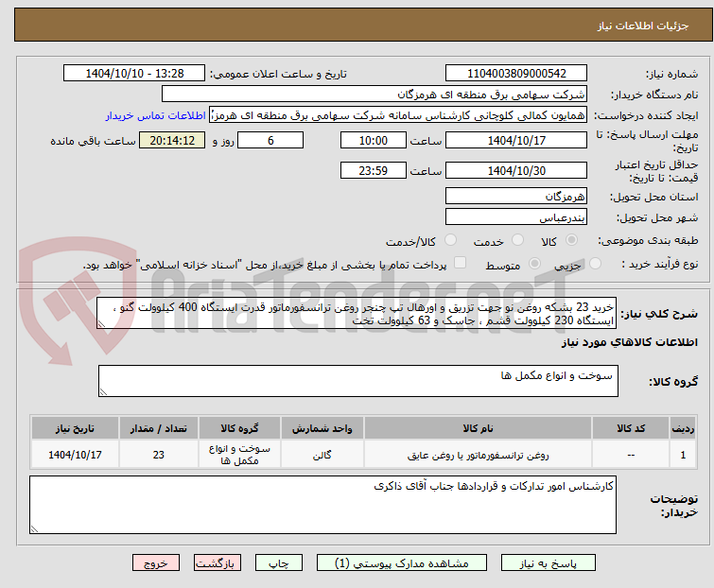The width and height of the screenshot is (714, 588).
Task: Toggle اسناد خزانه اسلامی payment checkbox
Action: [461, 263]
